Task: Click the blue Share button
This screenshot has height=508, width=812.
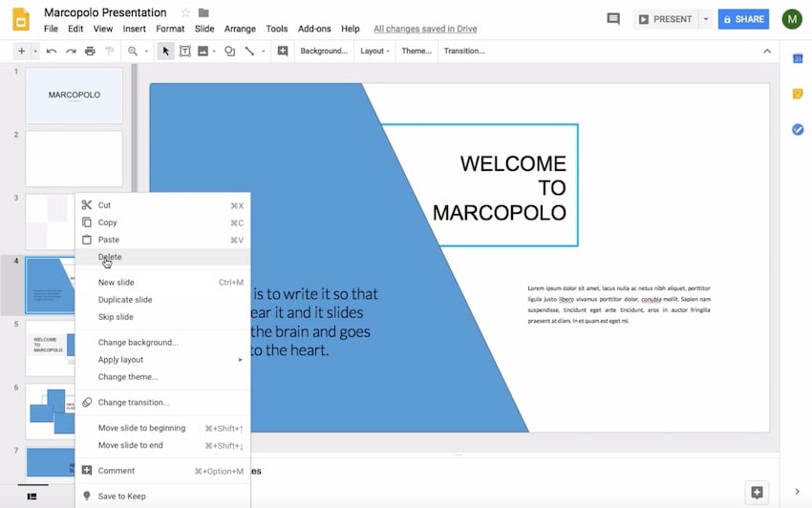Action: point(742,19)
